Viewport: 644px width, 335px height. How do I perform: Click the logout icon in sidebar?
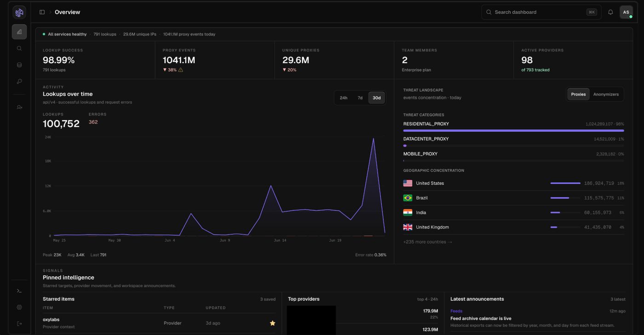19,324
